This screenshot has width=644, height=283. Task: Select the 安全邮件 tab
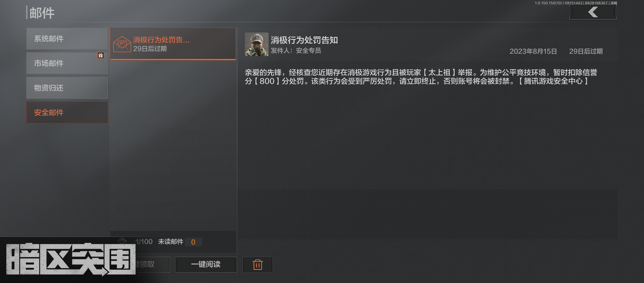tap(67, 112)
